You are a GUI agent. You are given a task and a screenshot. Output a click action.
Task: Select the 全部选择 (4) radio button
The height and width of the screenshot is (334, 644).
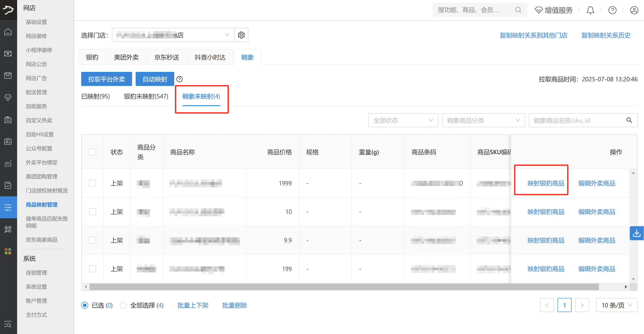click(x=123, y=305)
